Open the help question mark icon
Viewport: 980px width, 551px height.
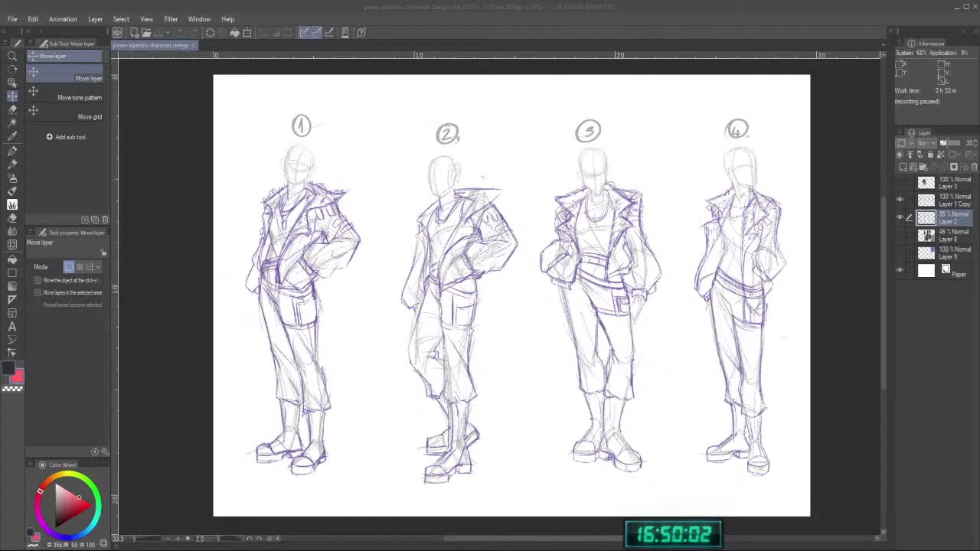[361, 32]
